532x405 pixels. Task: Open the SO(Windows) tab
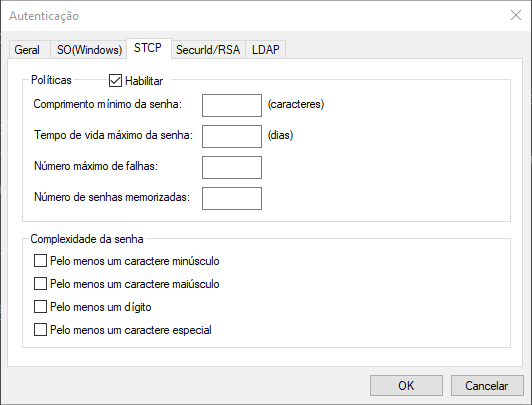(89, 50)
